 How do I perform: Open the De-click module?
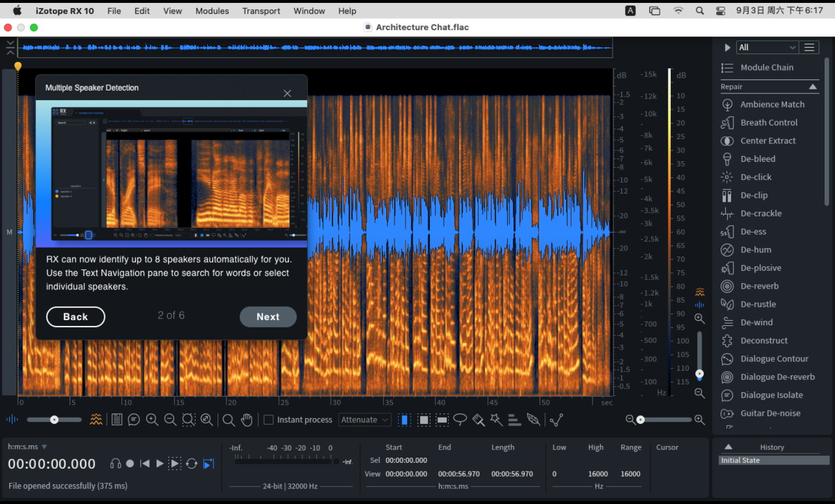tap(769, 177)
